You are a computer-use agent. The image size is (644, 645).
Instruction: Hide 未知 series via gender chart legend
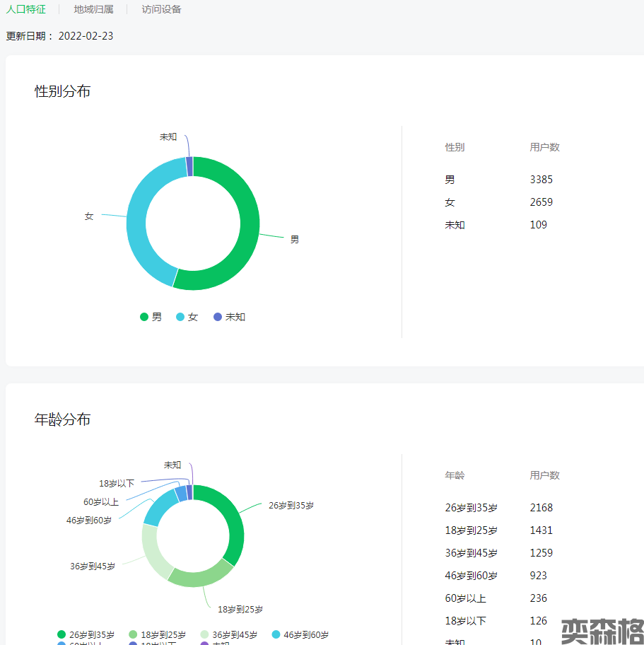pos(230,317)
